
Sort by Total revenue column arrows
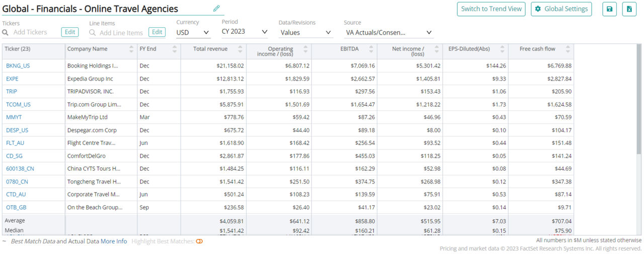tap(240, 49)
